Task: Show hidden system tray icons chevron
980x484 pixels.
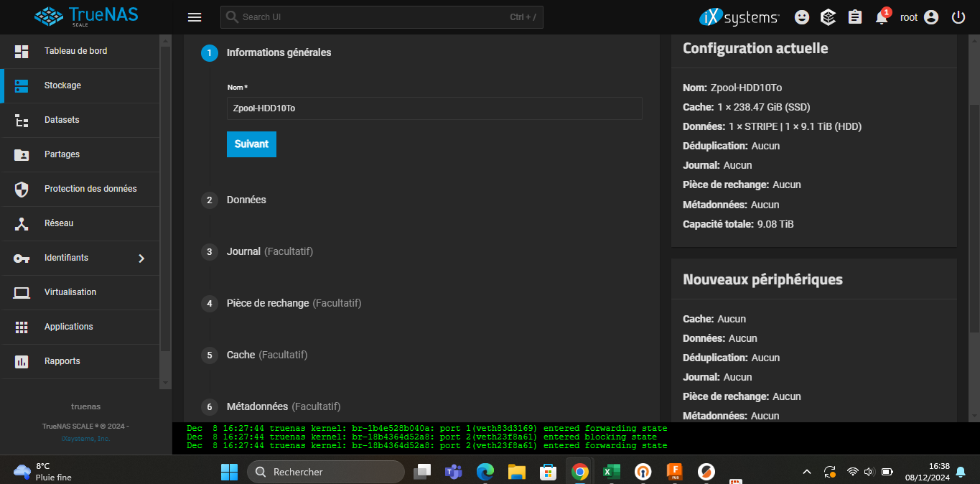Action: 807,472
